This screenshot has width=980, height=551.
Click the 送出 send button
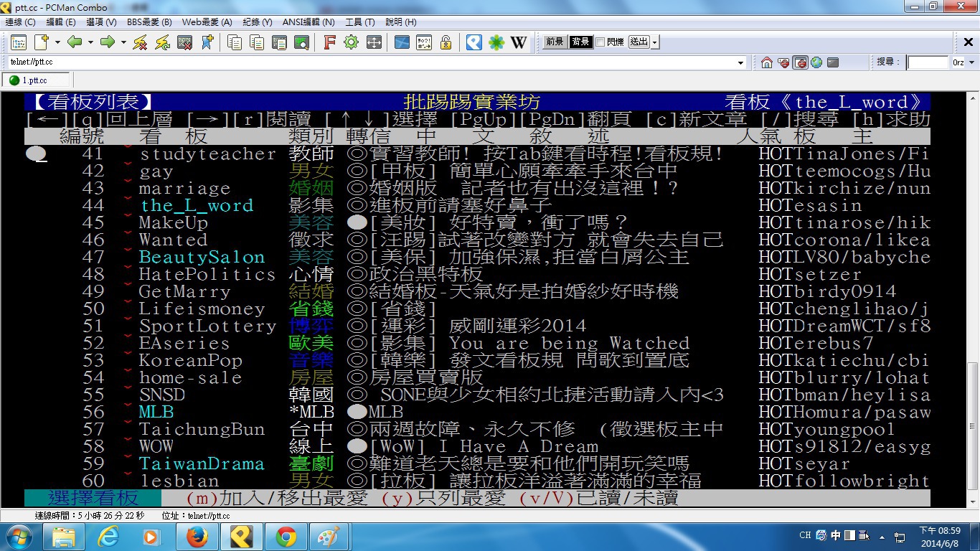coord(639,42)
